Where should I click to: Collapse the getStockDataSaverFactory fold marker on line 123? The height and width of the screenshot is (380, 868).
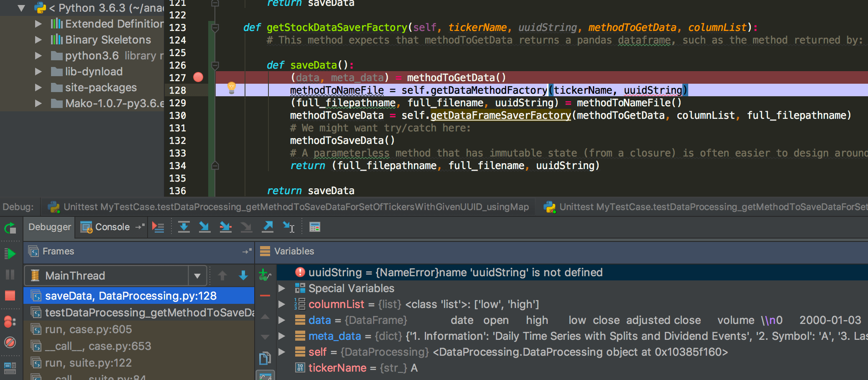215,28
